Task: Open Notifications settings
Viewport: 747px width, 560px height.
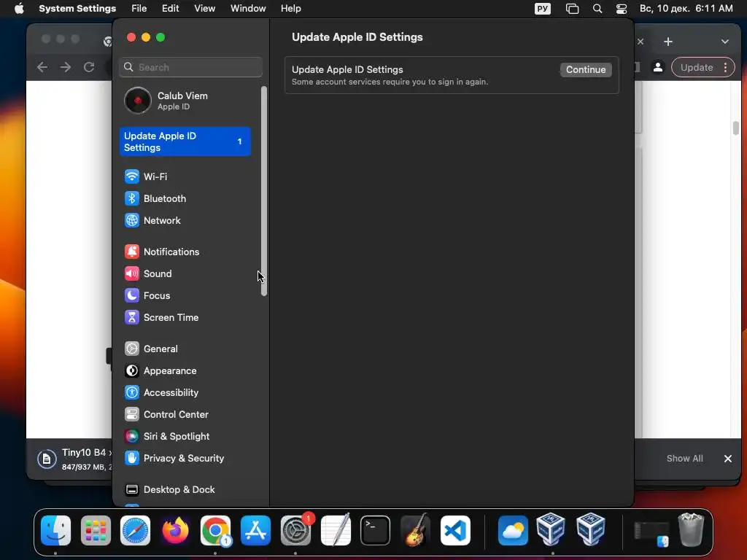Action: tap(185, 252)
